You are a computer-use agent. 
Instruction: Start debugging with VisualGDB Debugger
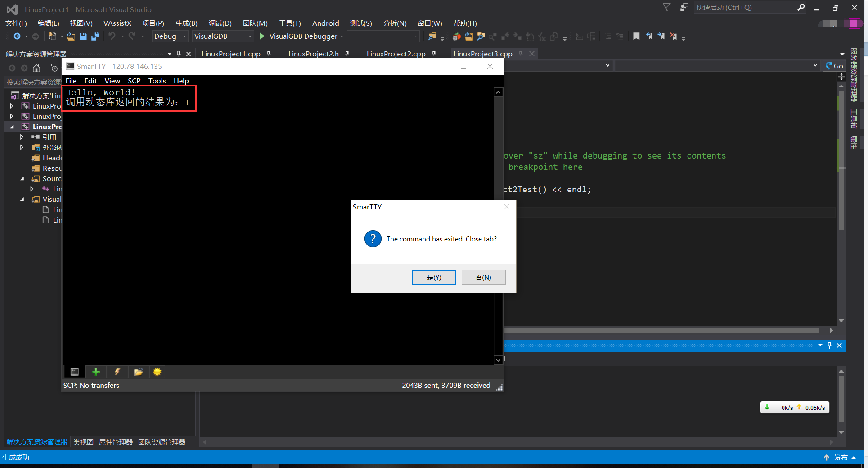click(x=298, y=36)
